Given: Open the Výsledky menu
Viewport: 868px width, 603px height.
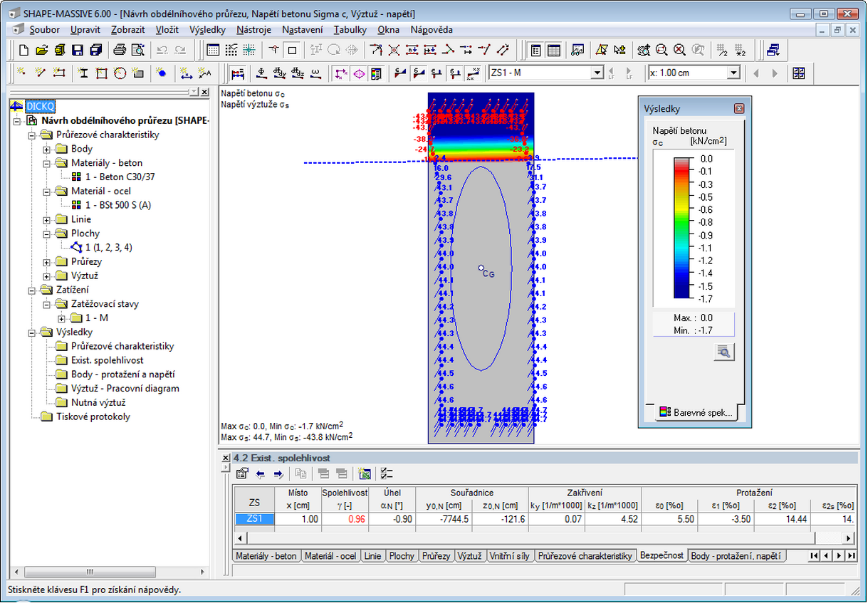Looking at the screenshot, I should (207, 30).
